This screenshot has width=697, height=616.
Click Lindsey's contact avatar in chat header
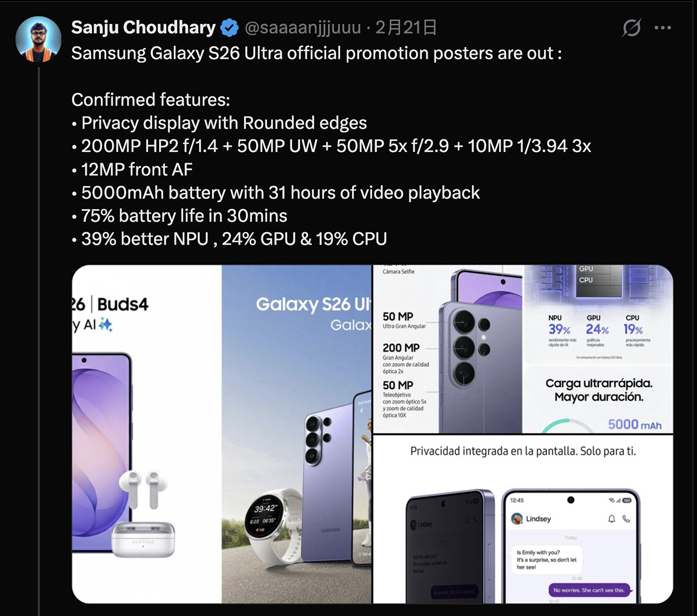click(x=516, y=518)
